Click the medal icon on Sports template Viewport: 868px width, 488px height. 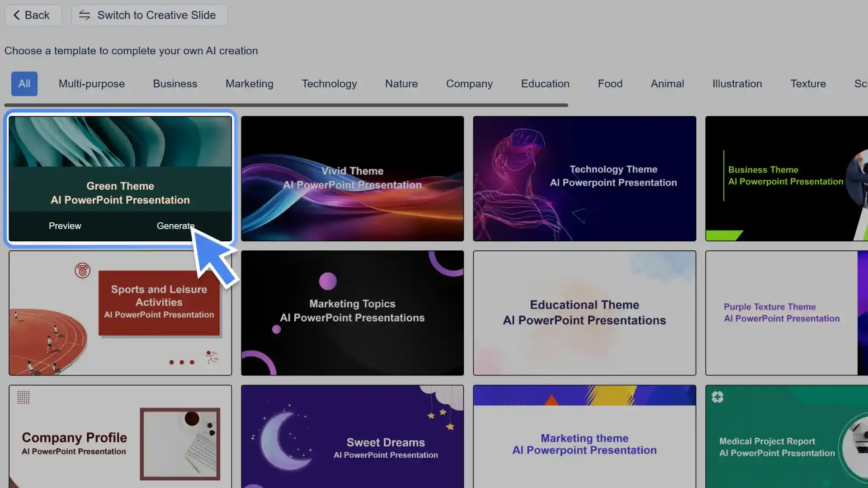[82, 271]
